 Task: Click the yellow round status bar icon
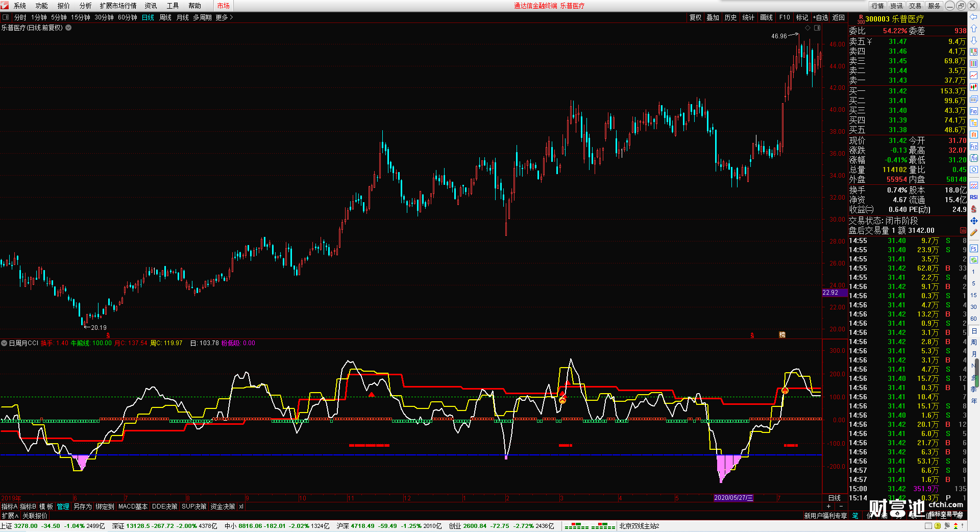click(x=938, y=526)
